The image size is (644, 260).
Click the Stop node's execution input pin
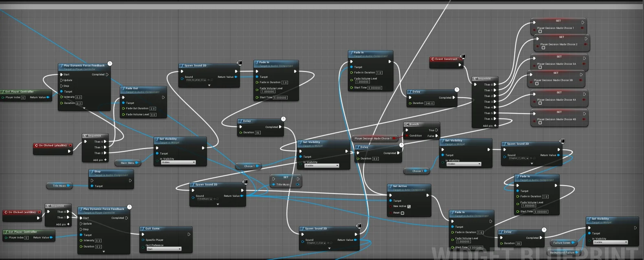click(x=92, y=181)
